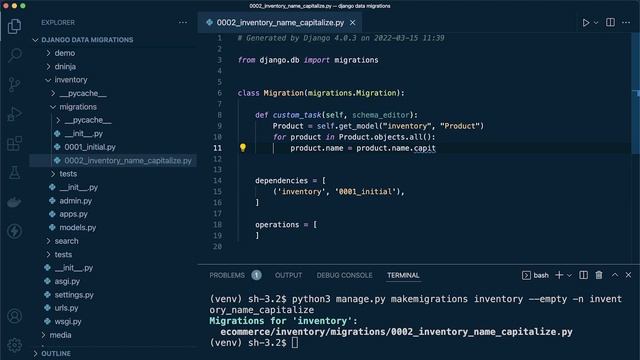
Task: Close the 0002_inventory_name_capitalize.py tab
Action: coord(353,23)
